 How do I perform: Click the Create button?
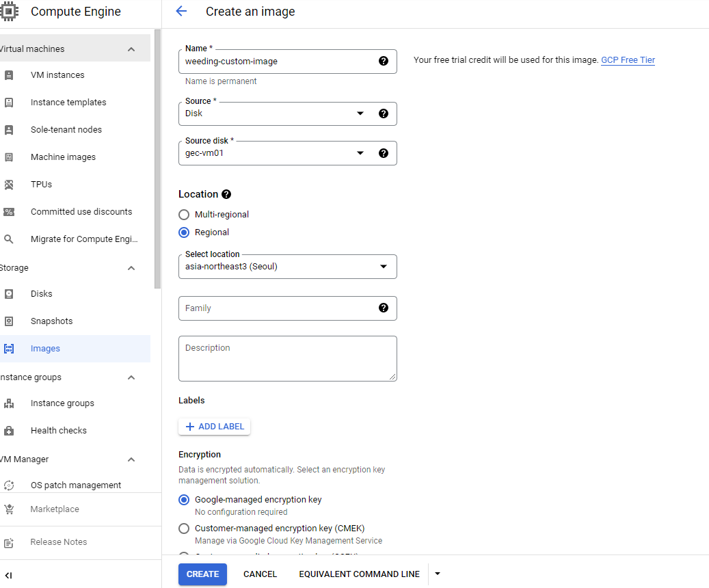click(202, 574)
